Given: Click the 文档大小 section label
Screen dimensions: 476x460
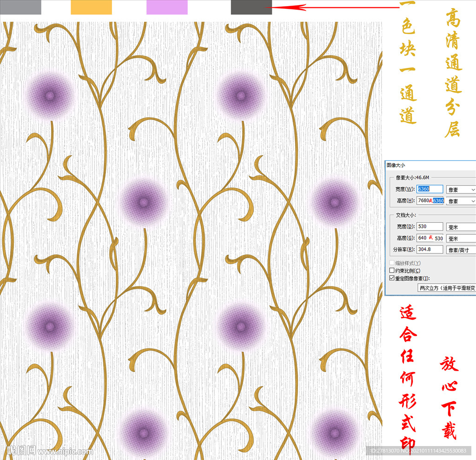Looking at the screenshot, I should click(406, 215).
